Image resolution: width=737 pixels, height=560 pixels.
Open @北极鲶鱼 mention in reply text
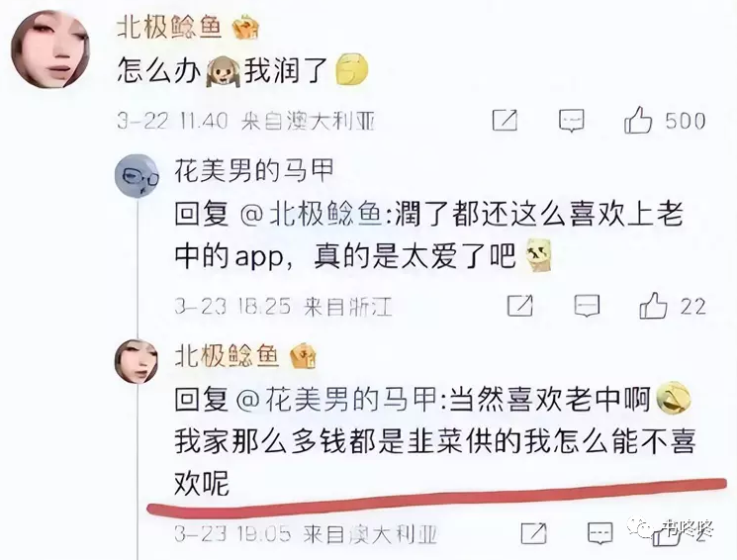(311, 215)
